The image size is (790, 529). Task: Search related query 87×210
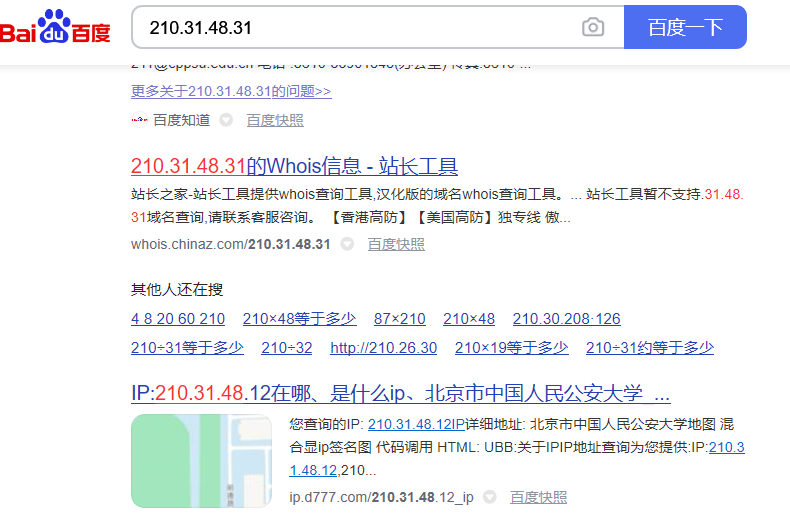[400, 319]
